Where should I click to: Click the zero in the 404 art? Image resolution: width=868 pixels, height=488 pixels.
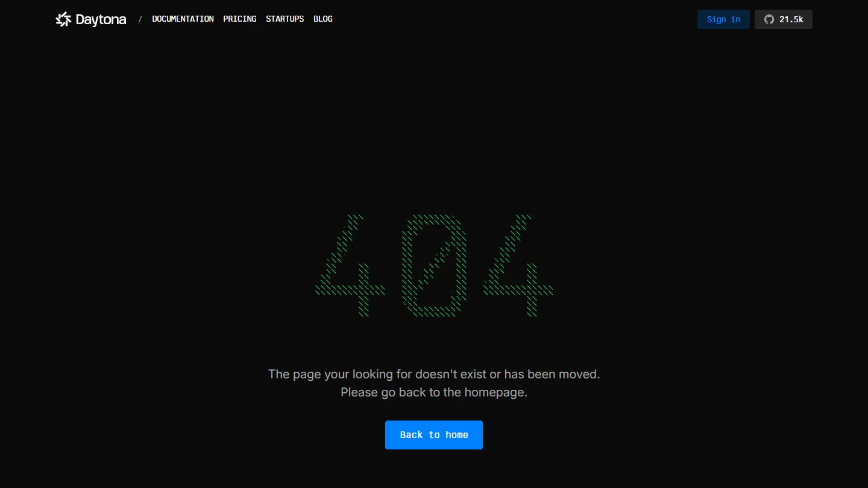pyautogui.click(x=434, y=265)
